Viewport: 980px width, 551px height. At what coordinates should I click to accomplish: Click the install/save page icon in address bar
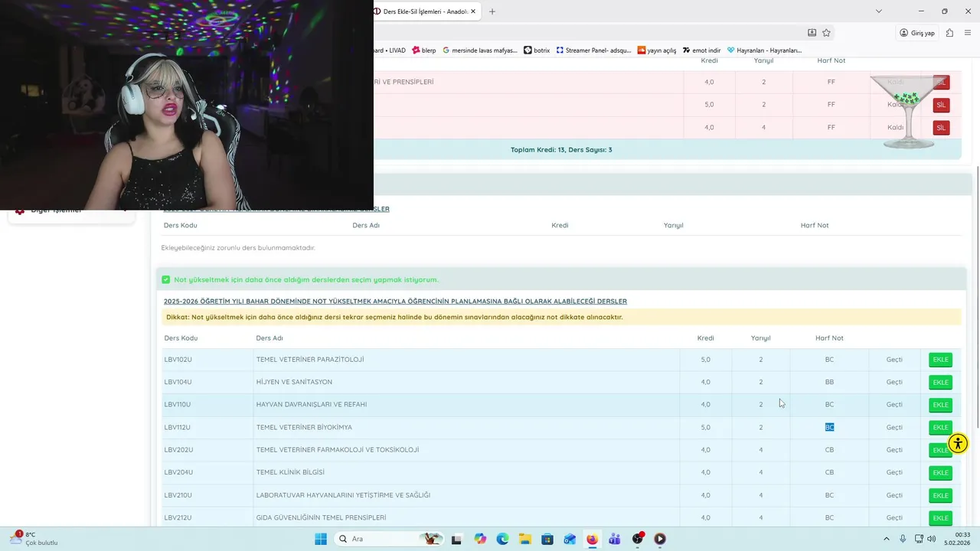coord(812,33)
